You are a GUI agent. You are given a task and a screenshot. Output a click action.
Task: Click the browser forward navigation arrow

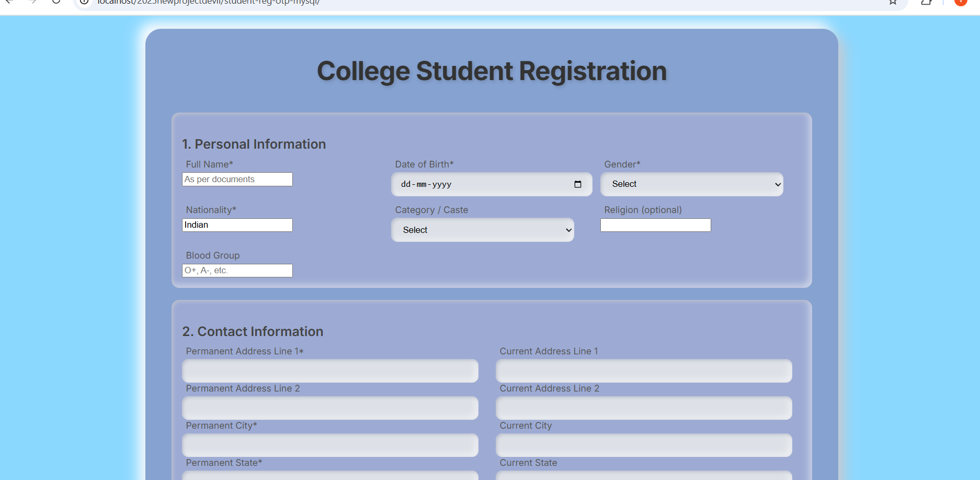point(32,3)
